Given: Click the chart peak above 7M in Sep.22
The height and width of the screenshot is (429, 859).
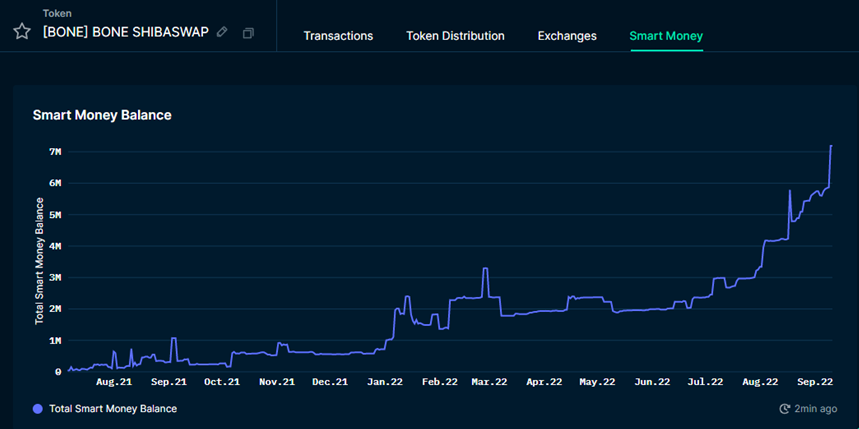Looking at the screenshot, I should pyautogui.click(x=831, y=146).
